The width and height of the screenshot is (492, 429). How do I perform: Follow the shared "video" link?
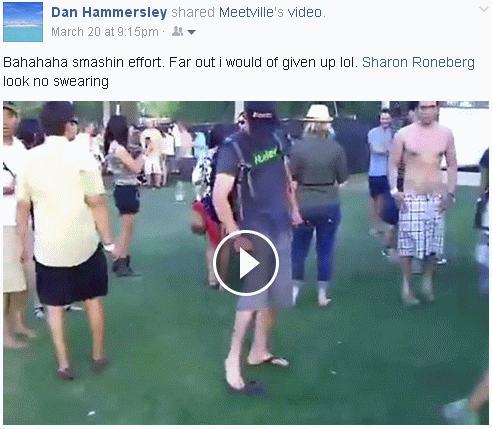(x=305, y=12)
